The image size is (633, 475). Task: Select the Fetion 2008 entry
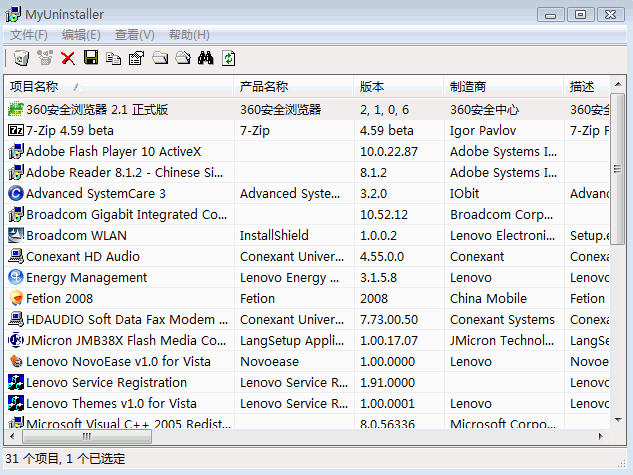point(59,298)
